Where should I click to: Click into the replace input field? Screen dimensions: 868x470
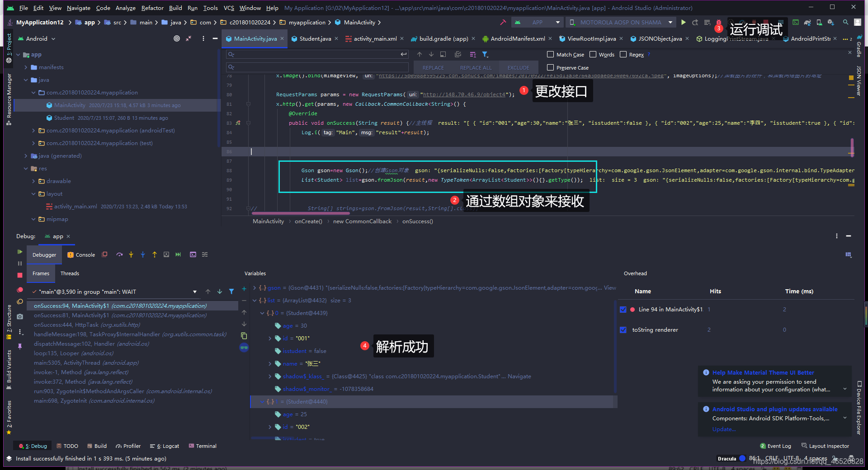click(x=316, y=67)
